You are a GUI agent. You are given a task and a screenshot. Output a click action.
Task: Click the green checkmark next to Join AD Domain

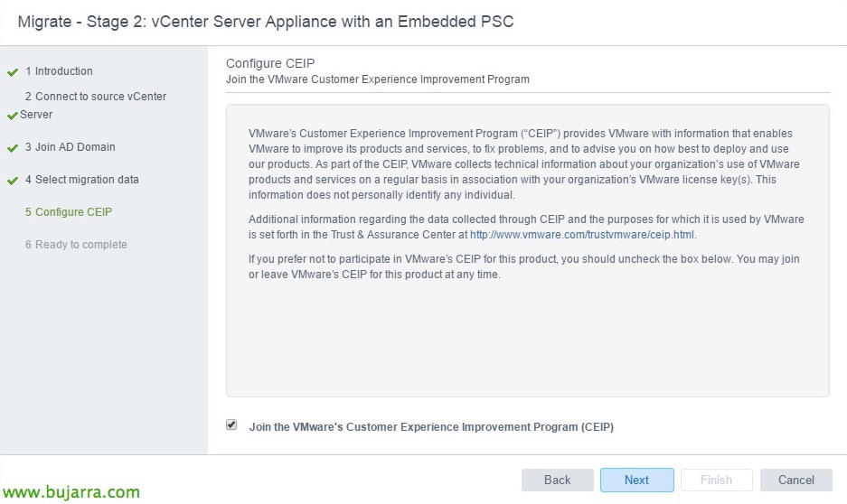(x=13, y=147)
